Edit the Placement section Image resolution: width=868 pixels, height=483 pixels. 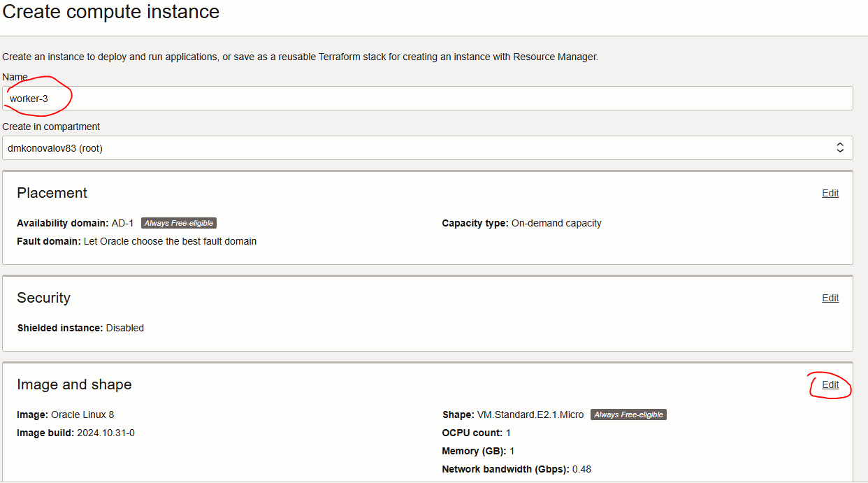(x=830, y=194)
